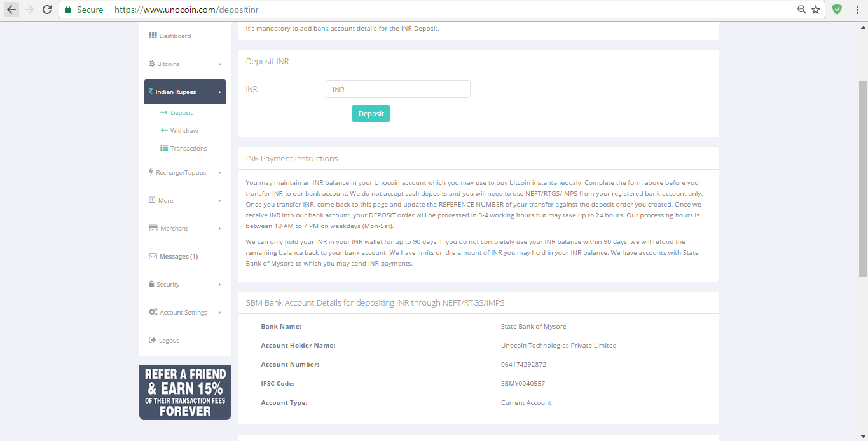Image resolution: width=868 pixels, height=441 pixels.
Task: Open the Security menu item
Action: coord(185,284)
